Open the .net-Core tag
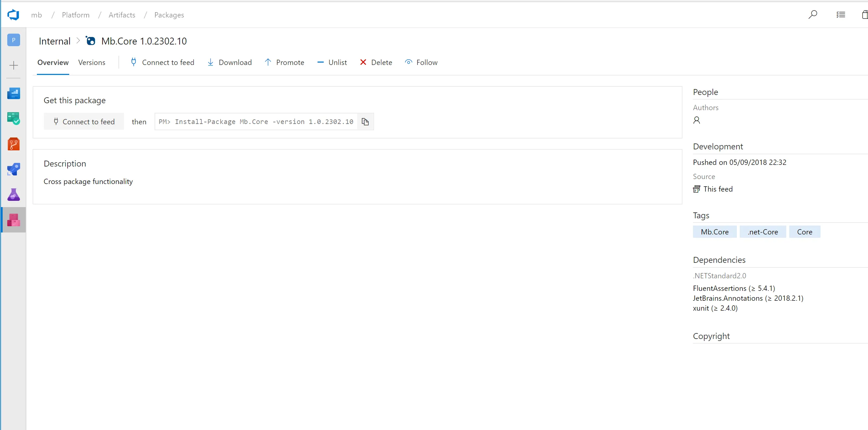The height and width of the screenshot is (430, 868). pos(763,232)
